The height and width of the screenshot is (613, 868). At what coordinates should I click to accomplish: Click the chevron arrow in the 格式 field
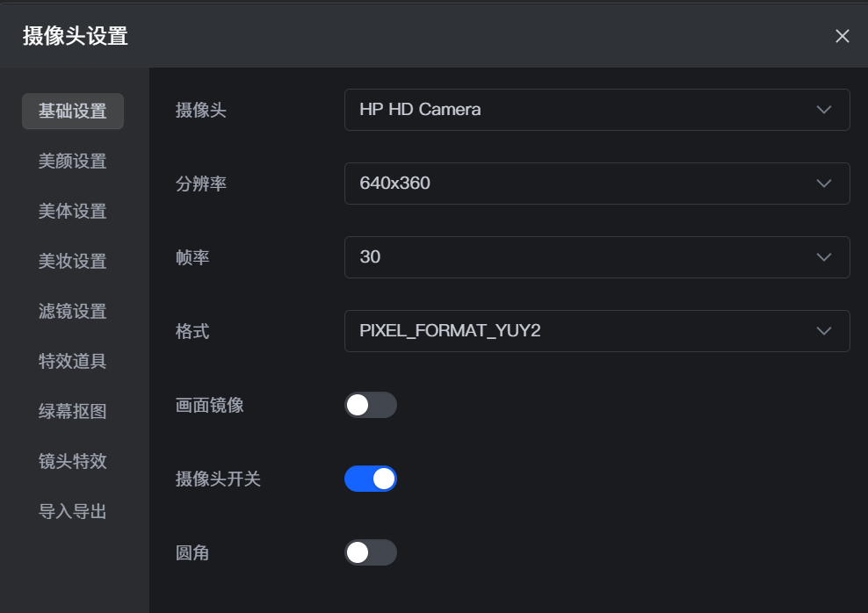point(823,331)
